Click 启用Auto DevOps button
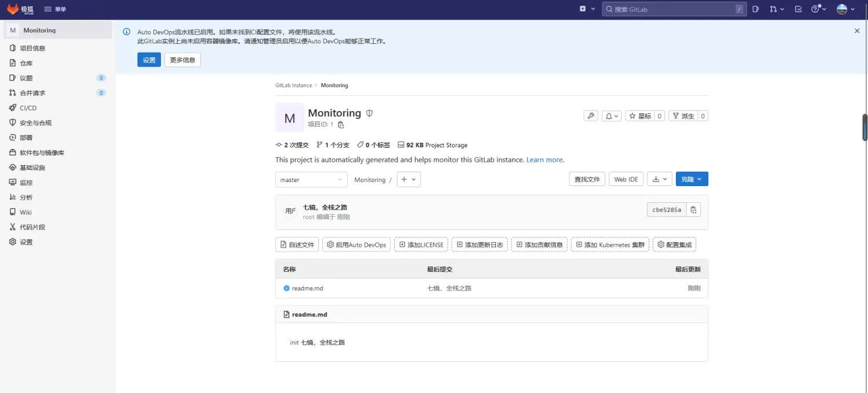This screenshot has width=868, height=393. [x=356, y=244]
